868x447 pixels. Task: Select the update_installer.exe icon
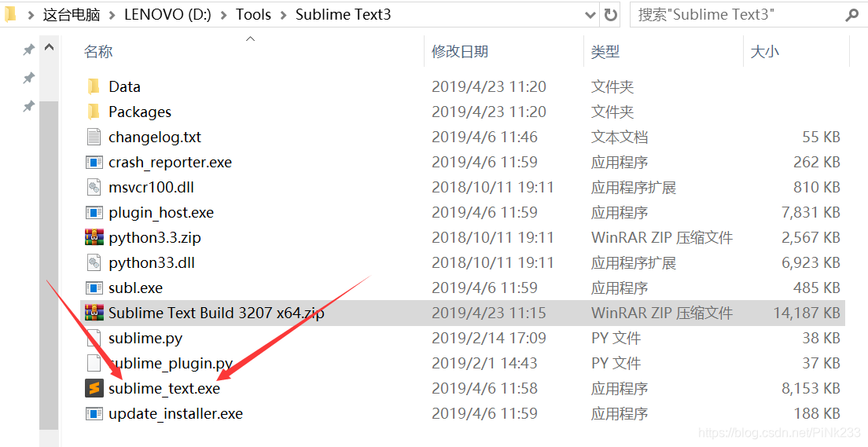point(94,414)
